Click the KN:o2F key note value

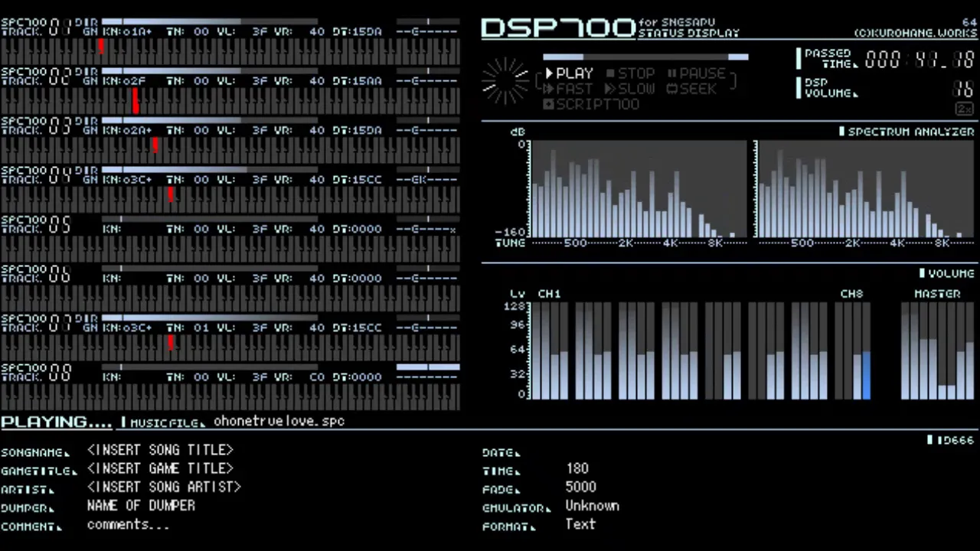pos(124,81)
